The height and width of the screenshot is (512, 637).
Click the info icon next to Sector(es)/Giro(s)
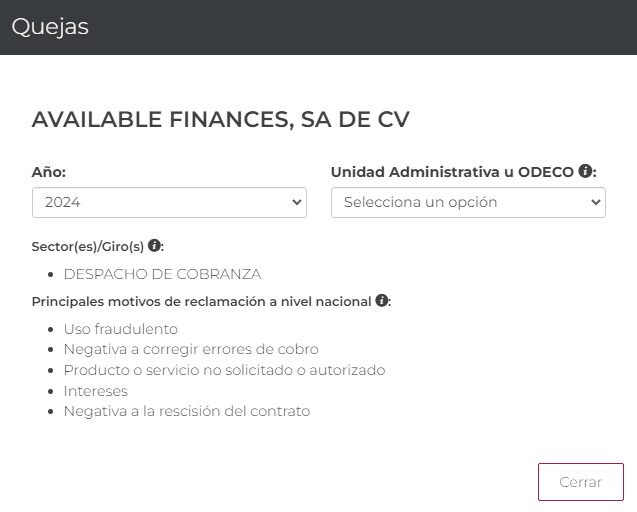click(154, 245)
